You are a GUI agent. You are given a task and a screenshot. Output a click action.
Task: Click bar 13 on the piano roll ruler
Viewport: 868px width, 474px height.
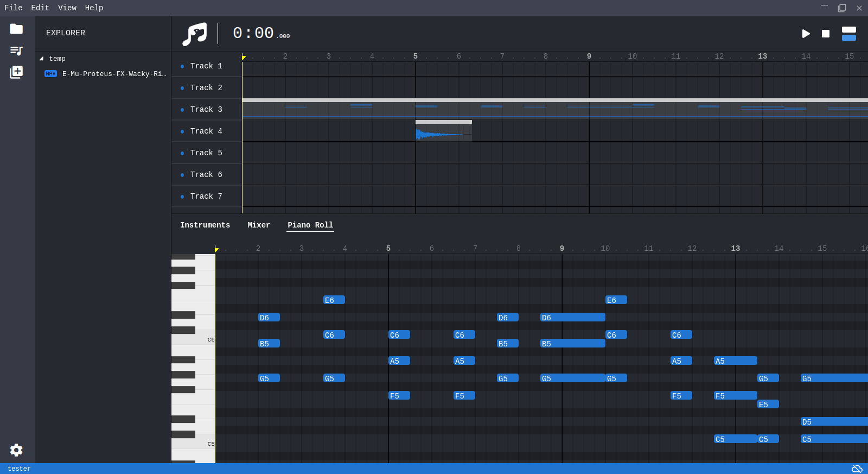click(736, 248)
